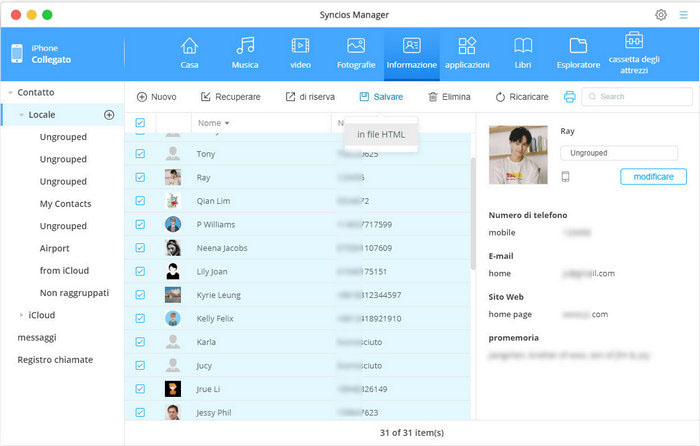Viewport: 700px width, 446px height.
Task: Toggle the select-all contacts checkbox
Action: 140,123
